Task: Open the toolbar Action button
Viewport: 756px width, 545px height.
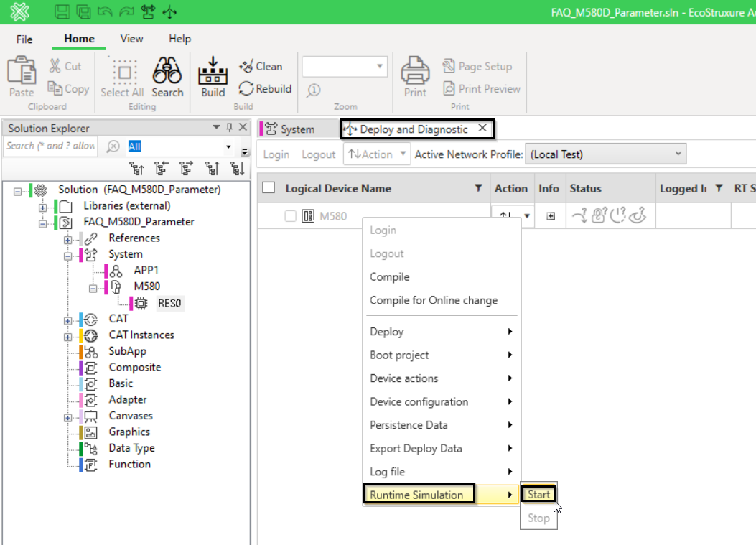Action: pyautogui.click(x=376, y=154)
